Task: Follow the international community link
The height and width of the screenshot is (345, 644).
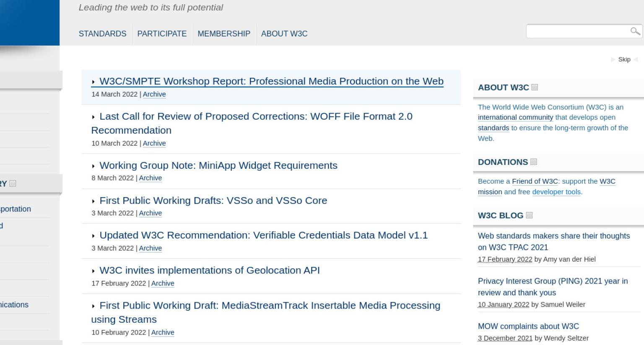Action: click(x=515, y=118)
